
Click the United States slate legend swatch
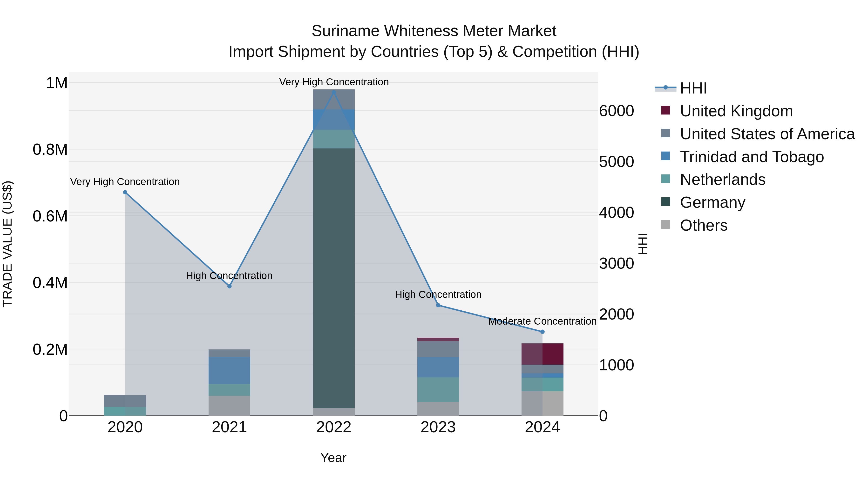[665, 133]
